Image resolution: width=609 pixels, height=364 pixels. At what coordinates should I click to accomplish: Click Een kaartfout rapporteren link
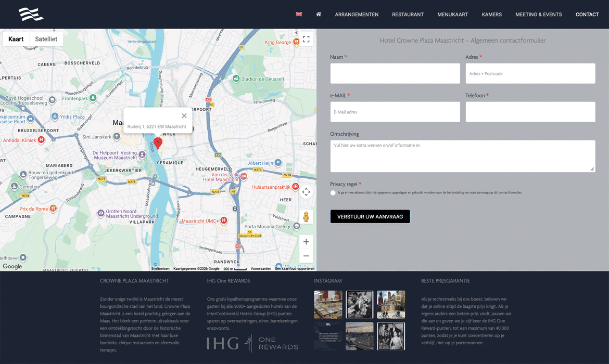295,268
